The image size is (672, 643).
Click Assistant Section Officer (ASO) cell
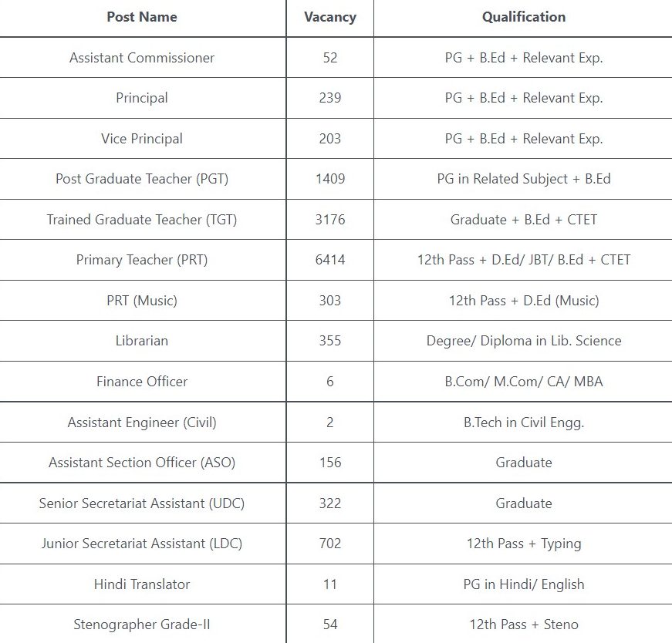click(142, 463)
